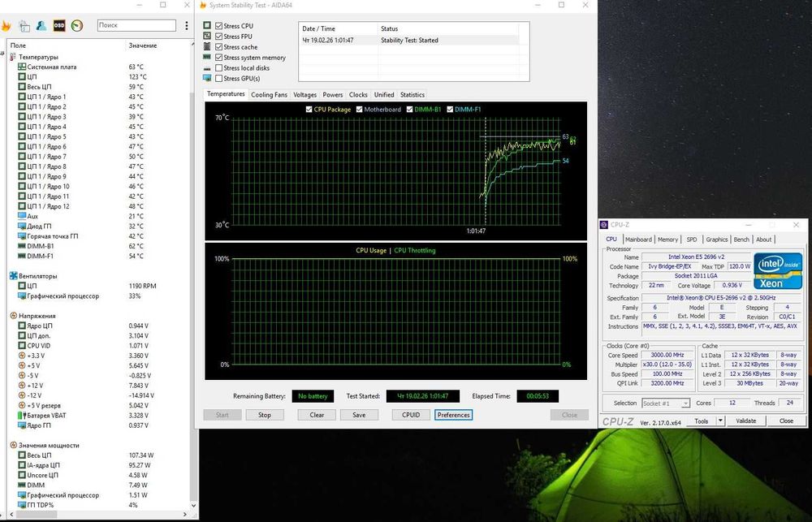Open the flame-shaped stability test toolbar icon
The height and width of the screenshot is (522, 812).
(6, 25)
